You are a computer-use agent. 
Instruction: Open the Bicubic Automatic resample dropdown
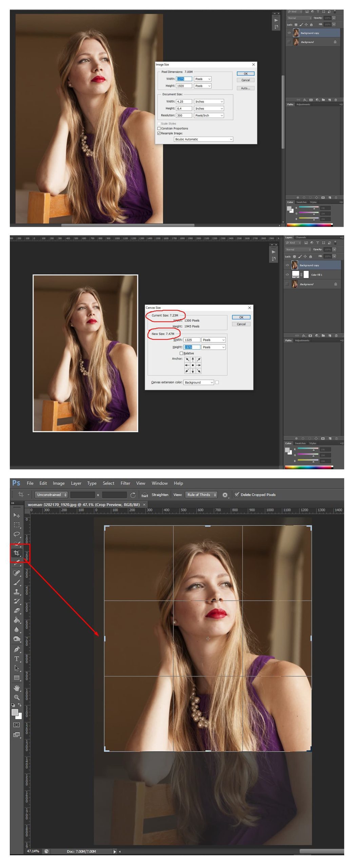tap(203, 139)
